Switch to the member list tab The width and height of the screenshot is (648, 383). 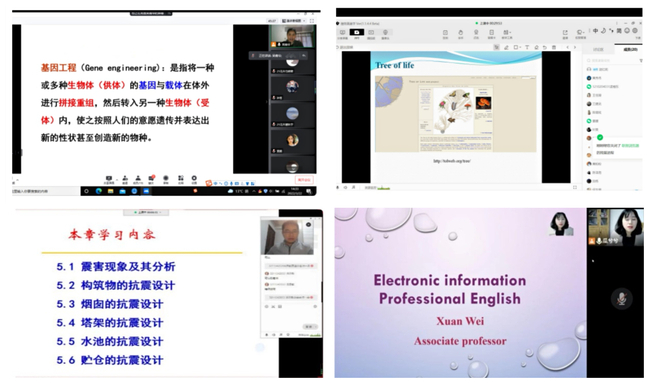[x=630, y=49]
